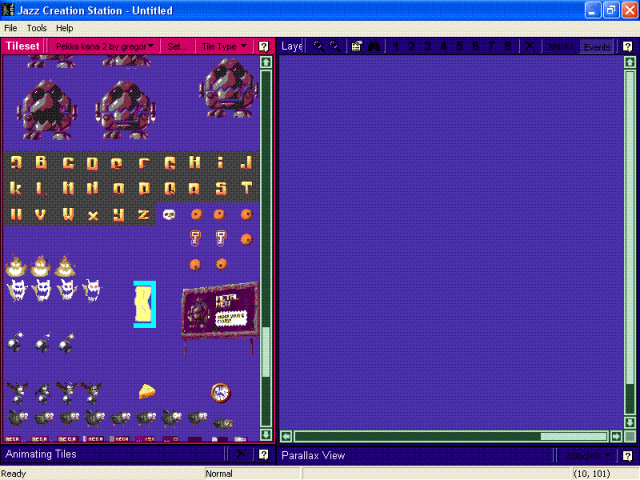Click the Normal status bar field
The width and height of the screenshot is (640, 480).
(x=252, y=473)
